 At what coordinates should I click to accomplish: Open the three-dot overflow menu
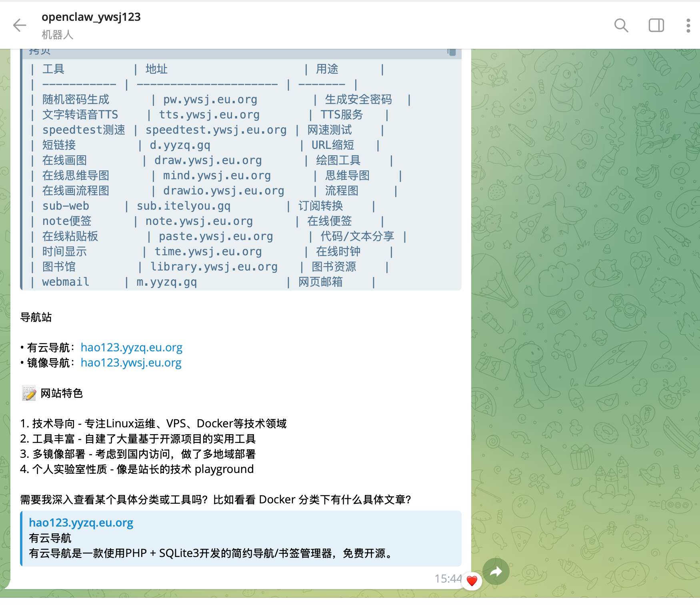(x=688, y=26)
